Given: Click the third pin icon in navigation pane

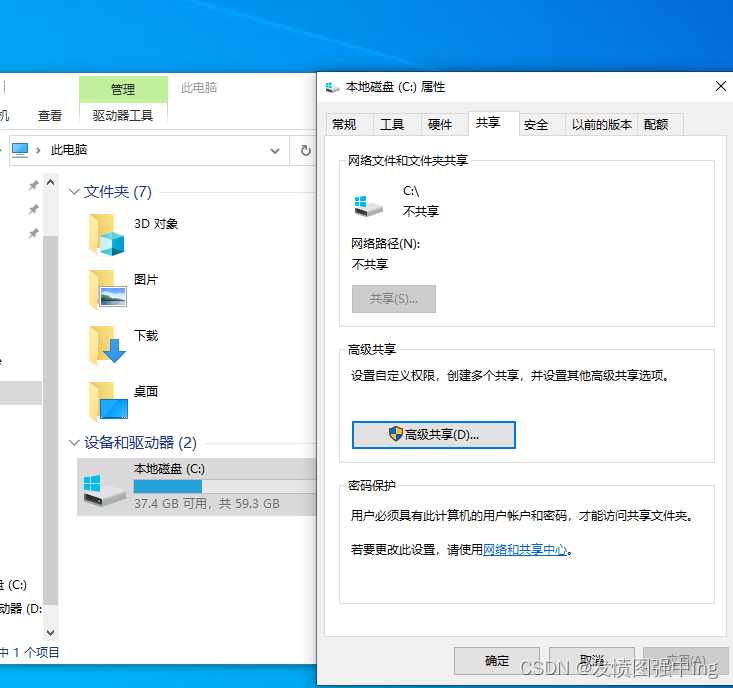Looking at the screenshot, I should tap(34, 233).
